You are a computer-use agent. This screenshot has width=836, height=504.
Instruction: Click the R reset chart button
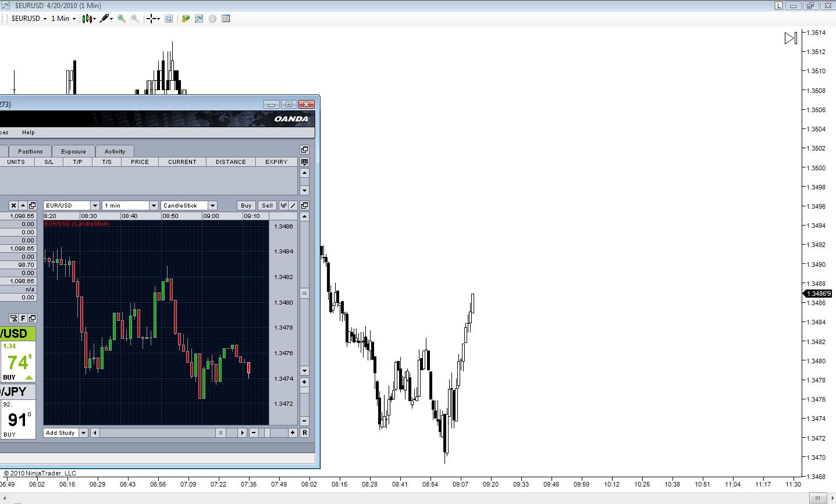coord(304,432)
